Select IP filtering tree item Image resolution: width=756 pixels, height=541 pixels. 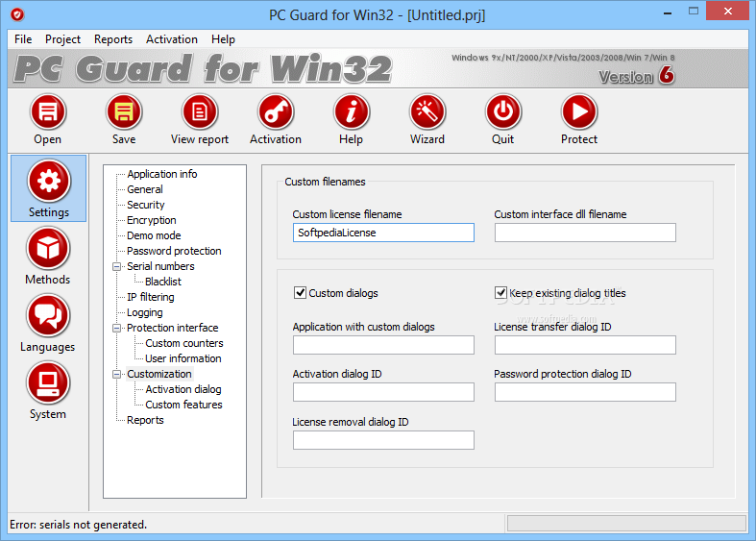[x=151, y=297]
